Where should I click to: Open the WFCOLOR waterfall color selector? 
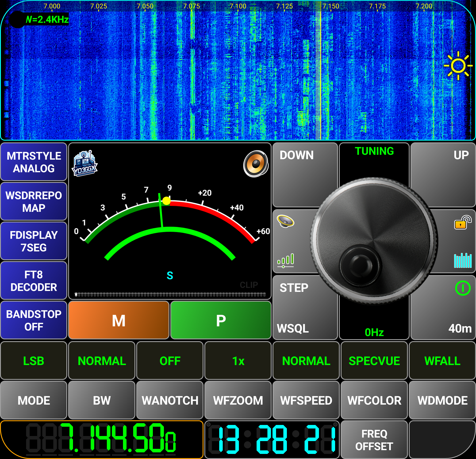[374, 400]
